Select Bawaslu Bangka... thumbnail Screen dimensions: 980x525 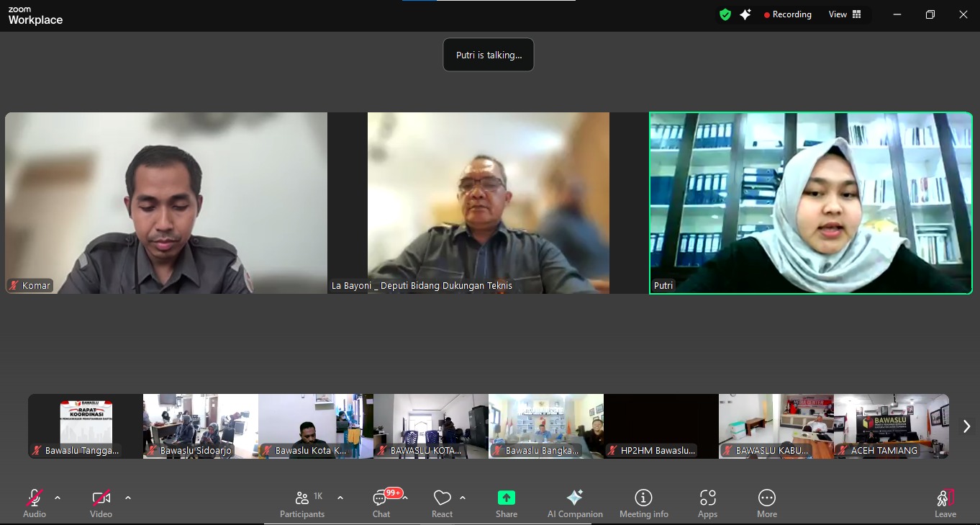click(546, 426)
